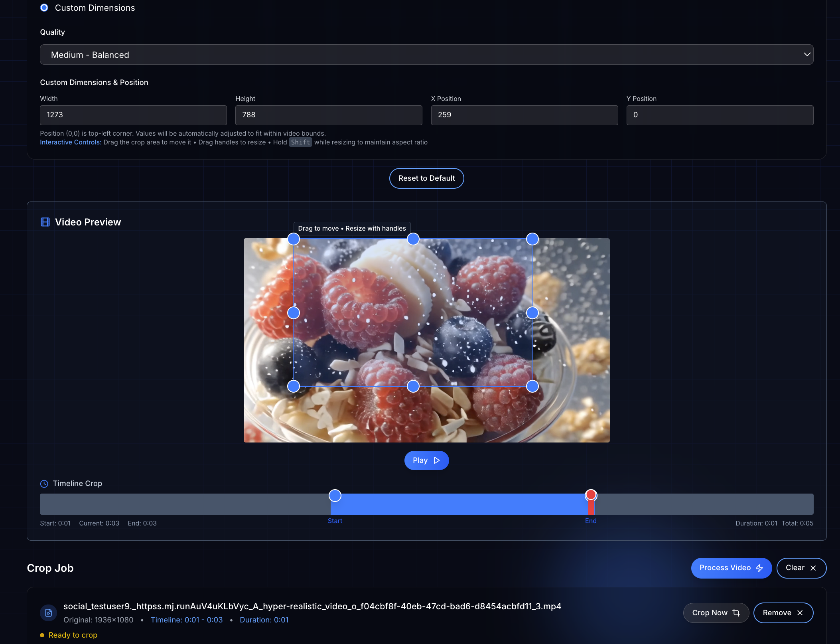Select the Custom Dimensions radio option
Screen dimensions: 840x644
coord(44,8)
